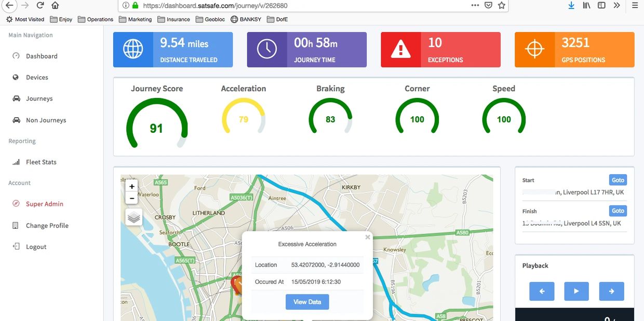Open the page actions three-dot menu
The image size is (644, 321).
tap(475, 6)
